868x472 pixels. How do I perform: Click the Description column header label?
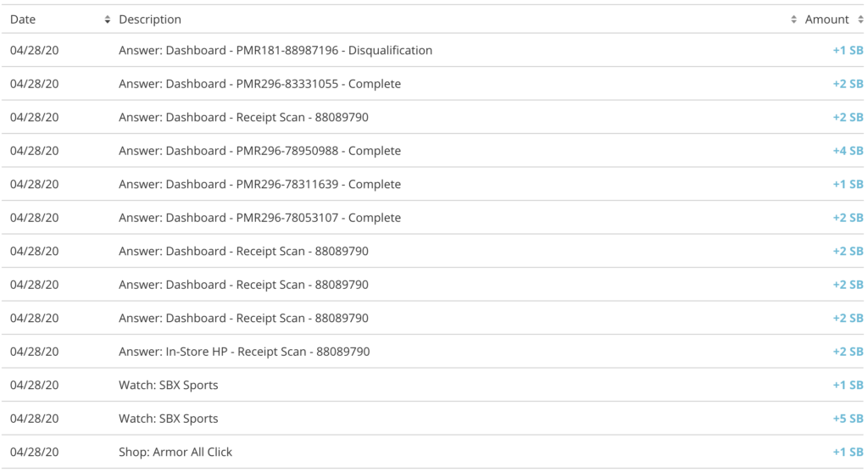[150, 19]
